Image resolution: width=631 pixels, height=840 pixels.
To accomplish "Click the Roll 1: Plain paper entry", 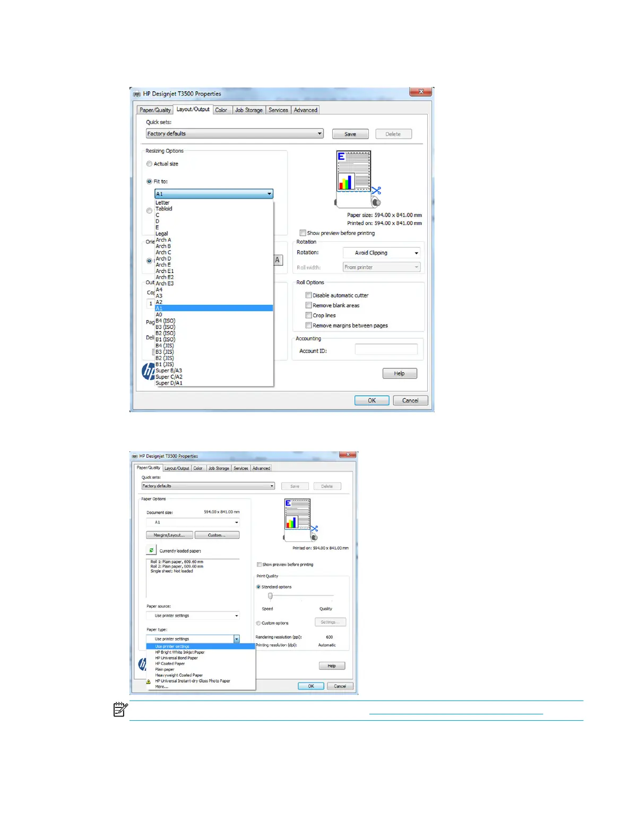I will click(177, 562).
